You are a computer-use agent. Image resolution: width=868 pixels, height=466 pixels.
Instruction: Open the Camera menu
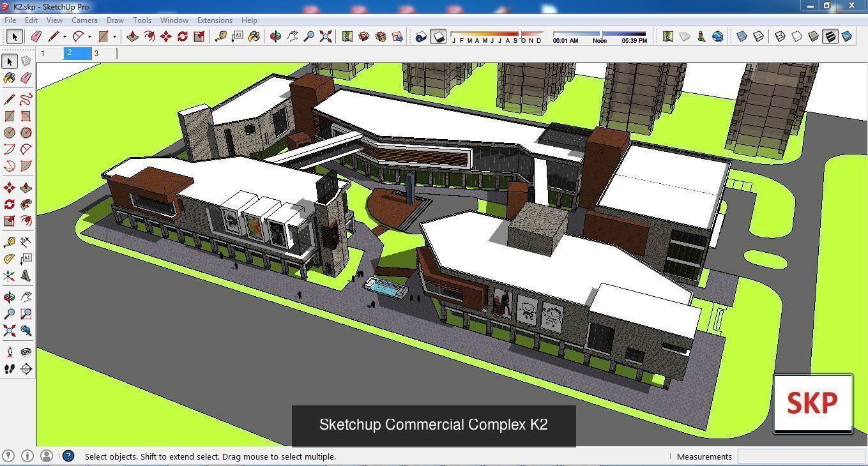(84, 20)
